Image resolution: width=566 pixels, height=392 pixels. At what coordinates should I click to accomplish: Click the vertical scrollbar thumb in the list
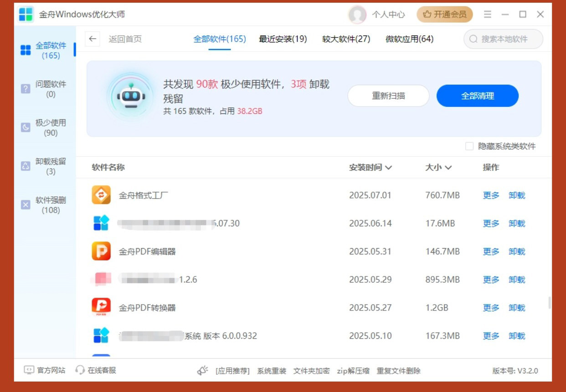550,303
